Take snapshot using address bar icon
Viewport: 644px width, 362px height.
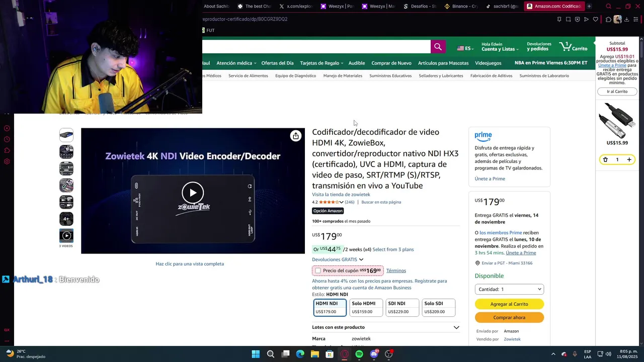569,19
